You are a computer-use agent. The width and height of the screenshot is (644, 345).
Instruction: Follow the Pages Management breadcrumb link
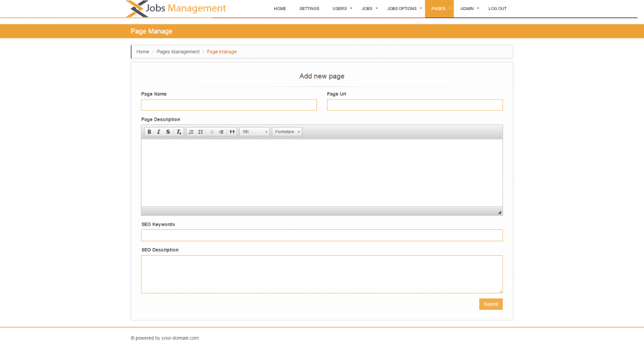click(x=178, y=52)
